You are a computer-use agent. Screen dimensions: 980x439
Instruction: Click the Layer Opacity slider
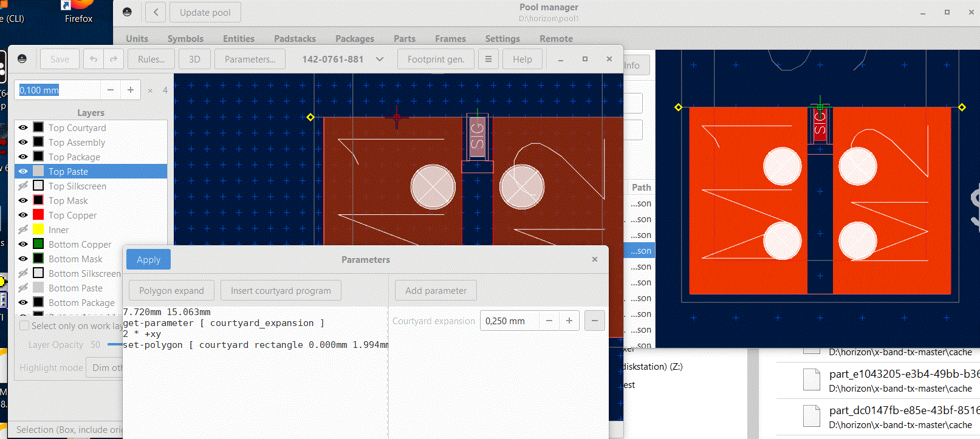pyautogui.click(x=115, y=344)
